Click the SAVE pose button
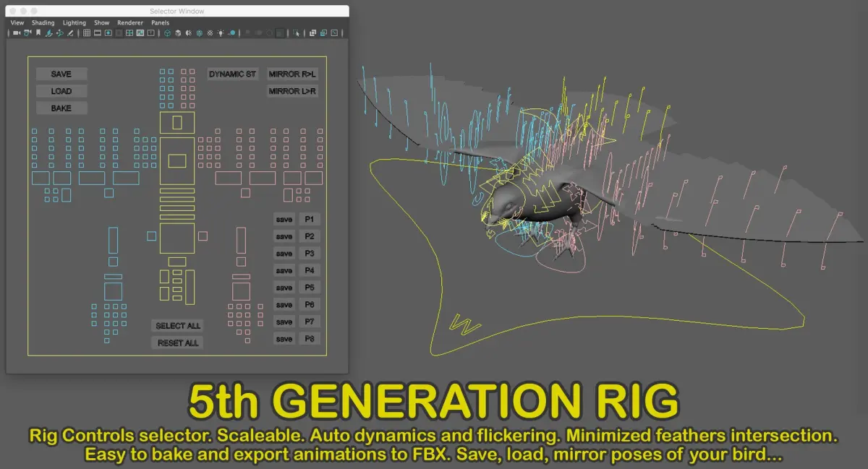Viewport: 868px width, 469px height. (61, 74)
